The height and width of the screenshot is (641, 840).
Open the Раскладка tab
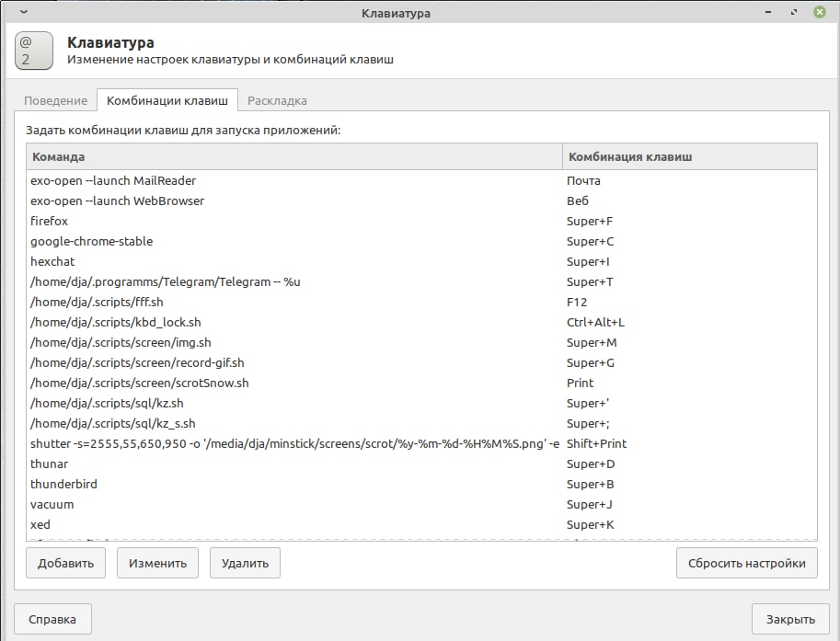coord(277,100)
